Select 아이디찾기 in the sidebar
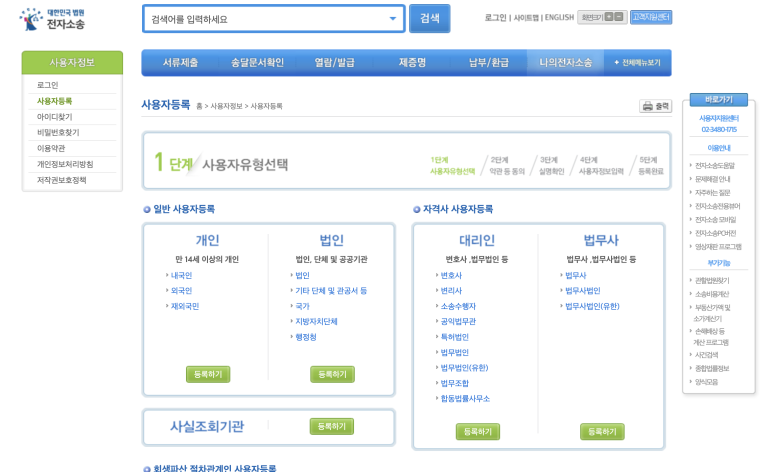 click(x=54, y=116)
